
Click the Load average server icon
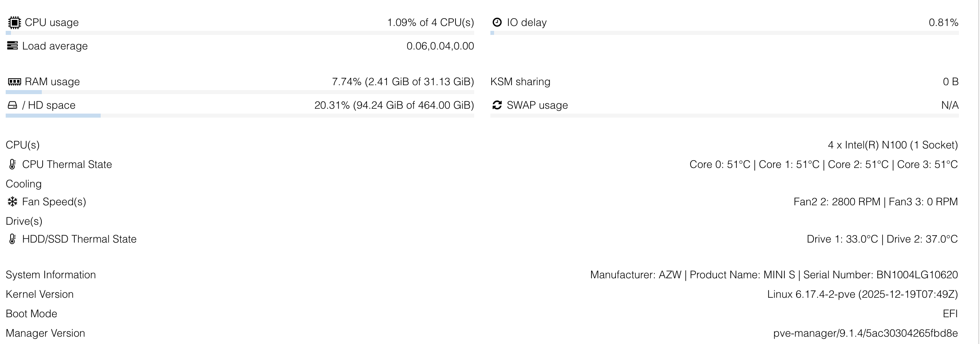[13, 46]
